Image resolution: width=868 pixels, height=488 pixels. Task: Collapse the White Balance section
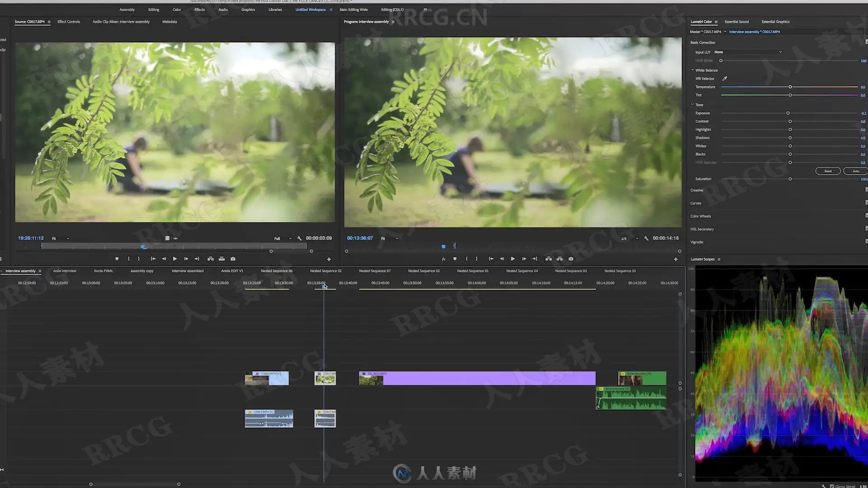(x=693, y=70)
